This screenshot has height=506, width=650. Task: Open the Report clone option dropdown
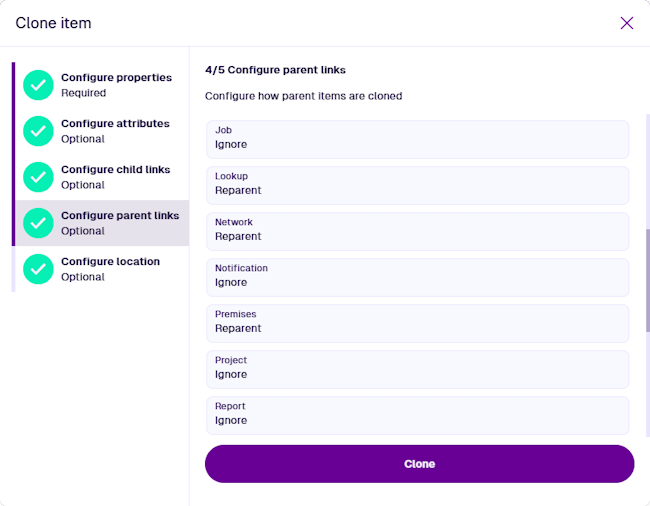tap(417, 415)
